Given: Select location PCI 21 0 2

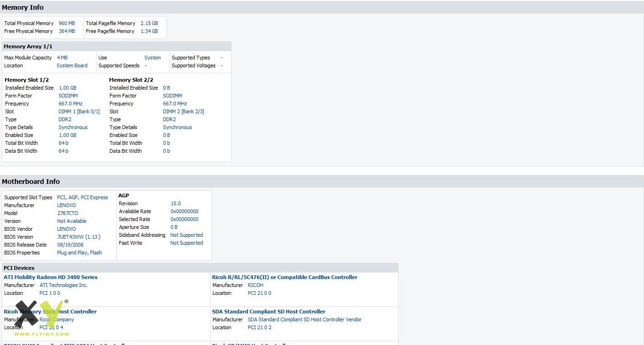Looking at the screenshot, I should click(x=260, y=327).
